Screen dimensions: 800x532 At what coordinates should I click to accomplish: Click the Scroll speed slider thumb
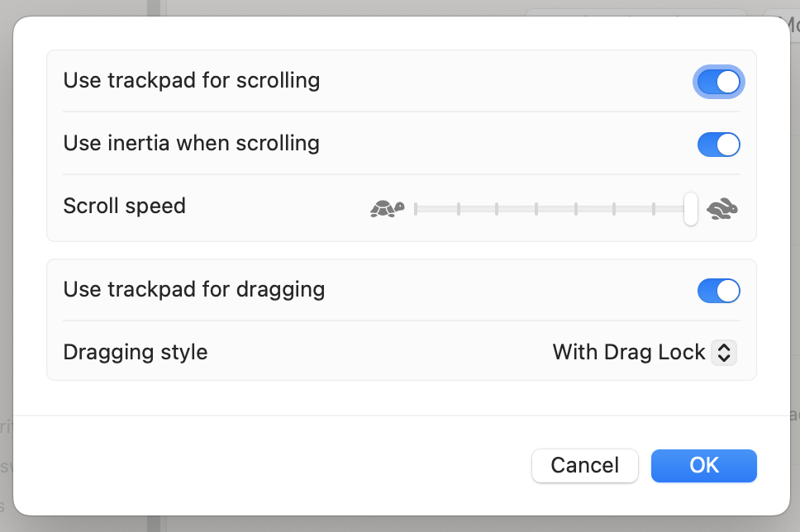pyautogui.click(x=691, y=209)
